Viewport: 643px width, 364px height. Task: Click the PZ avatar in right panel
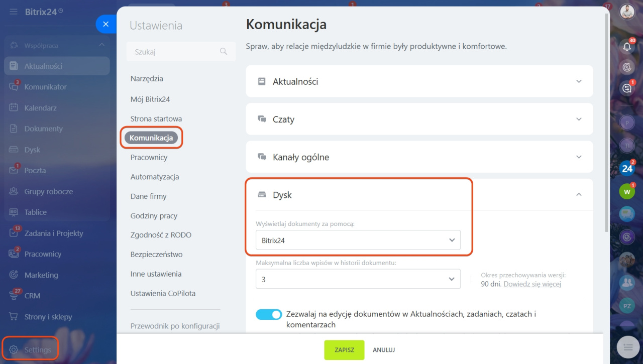click(x=627, y=305)
